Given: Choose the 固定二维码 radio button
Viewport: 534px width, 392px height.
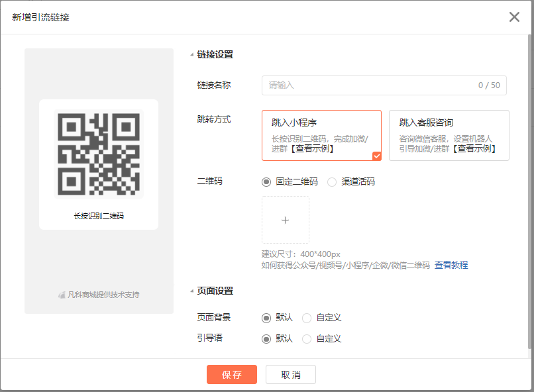Looking at the screenshot, I should pos(266,182).
